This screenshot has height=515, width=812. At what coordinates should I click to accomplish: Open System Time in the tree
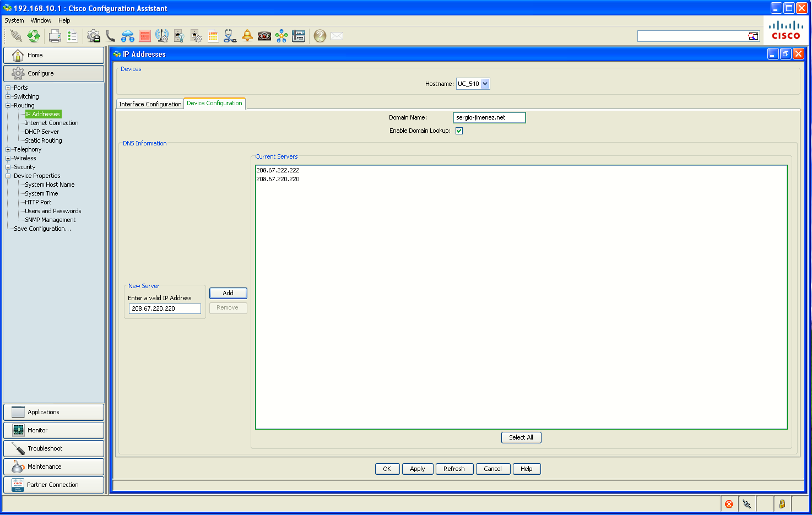coord(41,193)
